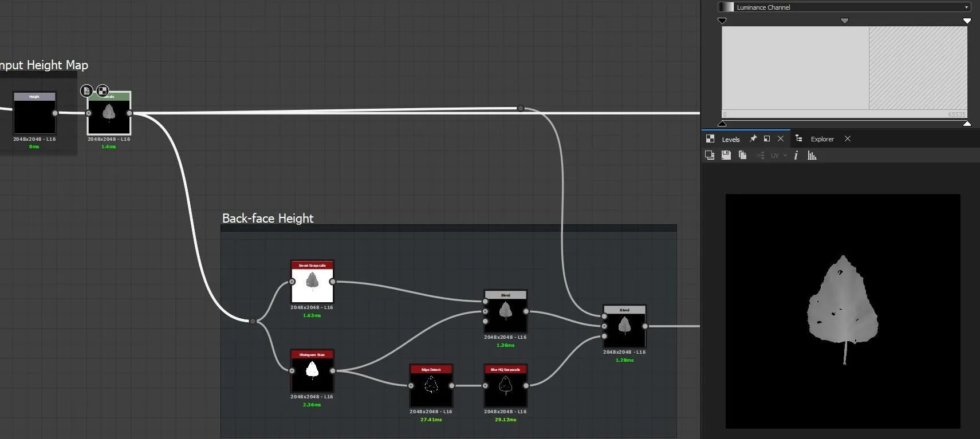This screenshot has width=980, height=439.
Task: Open the image info 'i' icon
Action: (x=796, y=155)
